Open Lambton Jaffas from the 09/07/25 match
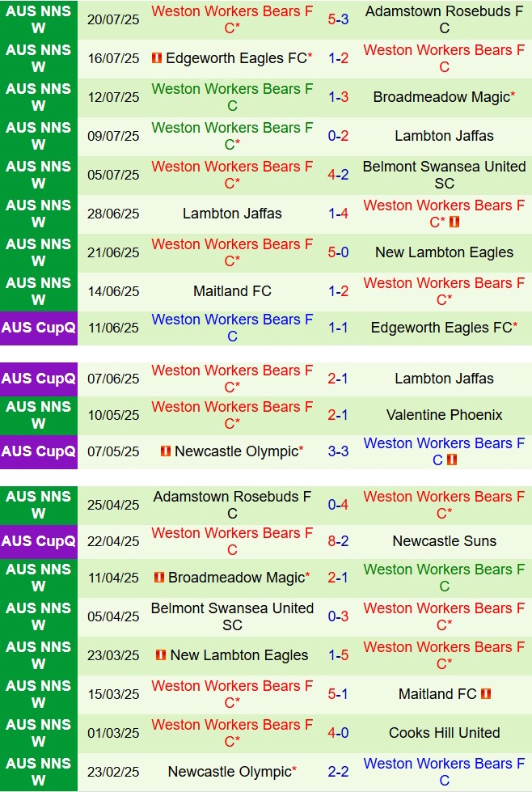 pyautogui.click(x=444, y=136)
